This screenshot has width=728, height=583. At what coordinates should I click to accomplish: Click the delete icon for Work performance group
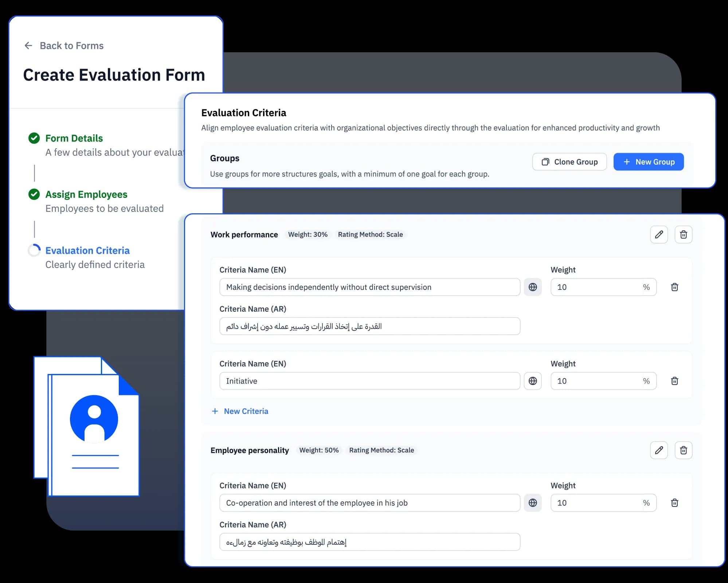[x=684, y=234]
